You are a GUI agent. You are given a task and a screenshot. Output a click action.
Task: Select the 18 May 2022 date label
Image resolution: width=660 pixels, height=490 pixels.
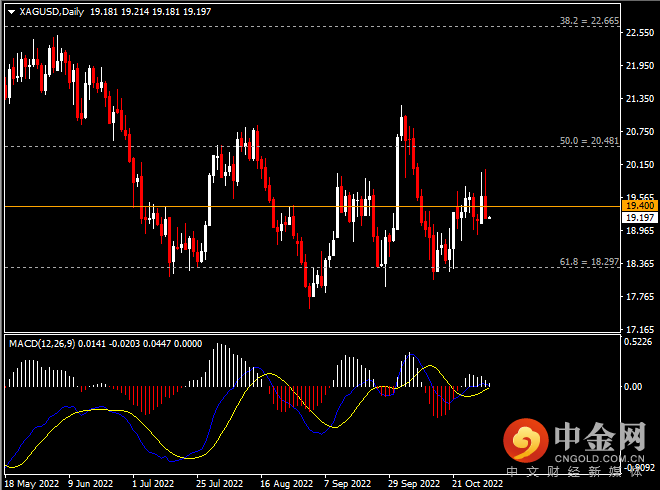point(32,484)
